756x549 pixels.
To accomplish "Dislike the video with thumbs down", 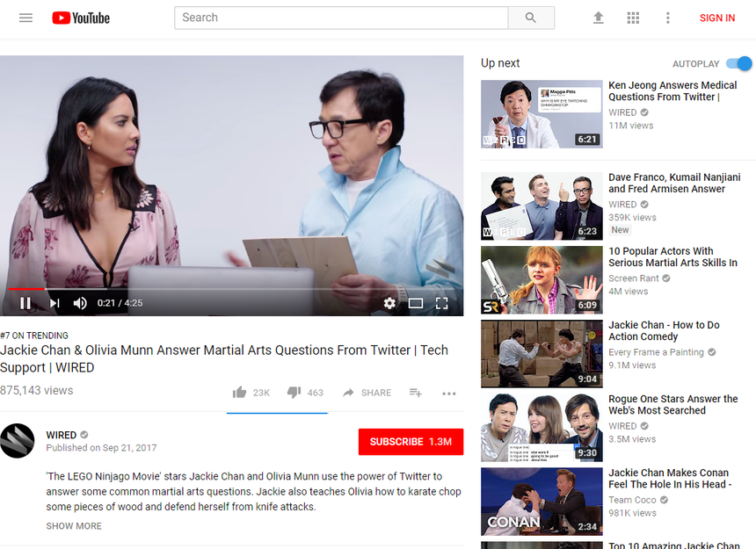I will click(x=294, y=393).
